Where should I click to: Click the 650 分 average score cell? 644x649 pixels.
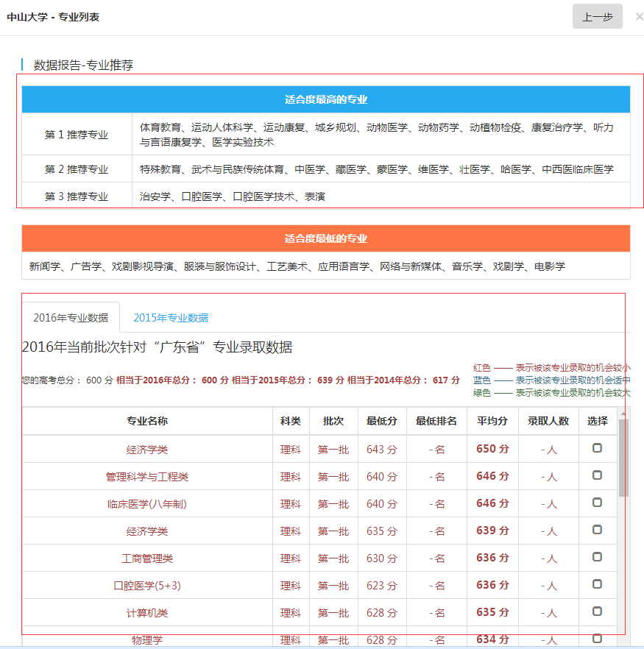pos(492,449)
